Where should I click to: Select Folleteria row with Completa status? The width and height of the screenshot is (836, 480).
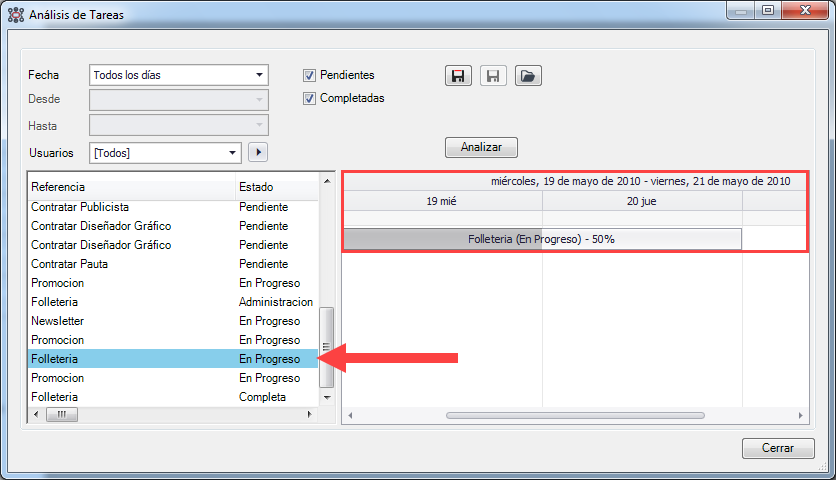[x=173, y=397]
